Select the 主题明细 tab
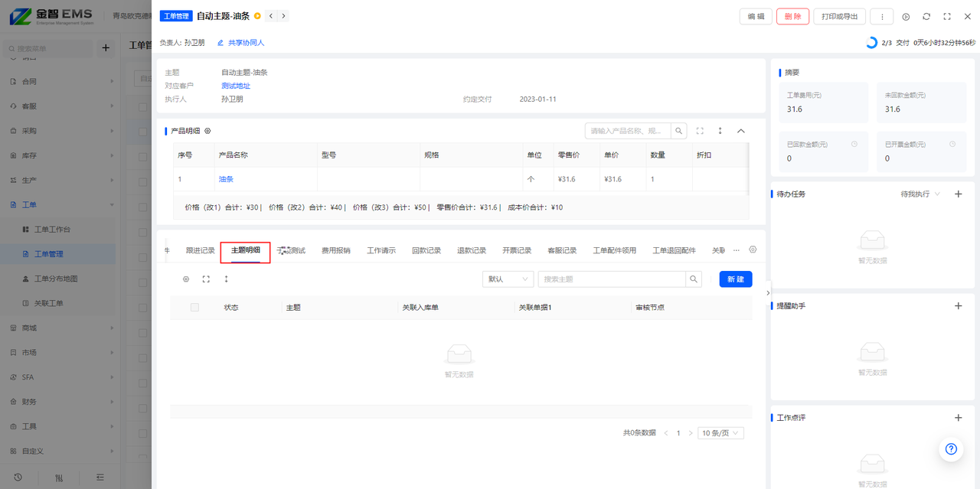 coord(246,250)
